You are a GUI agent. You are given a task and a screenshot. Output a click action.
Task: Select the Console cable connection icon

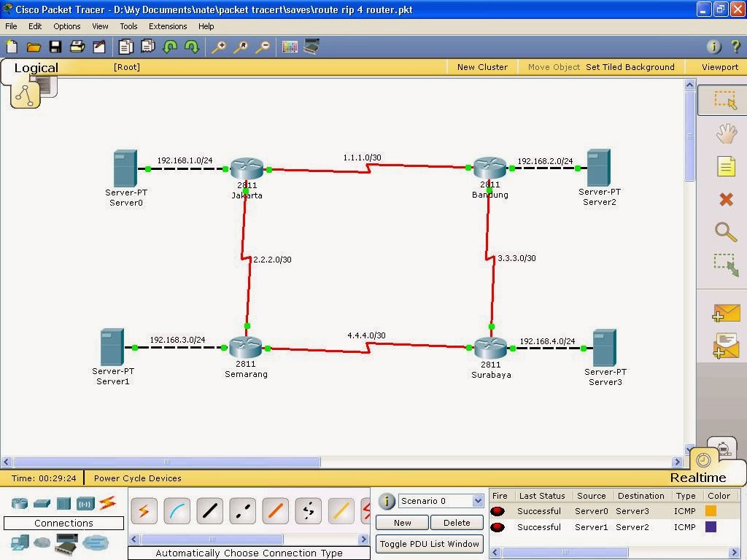tap(177, 510)
